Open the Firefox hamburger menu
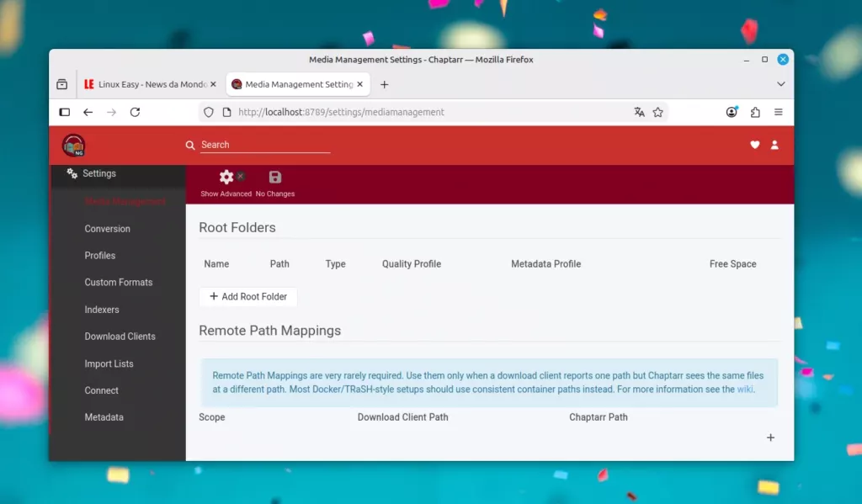The width and height of the screenshot is (862, 504). coord(779,112)
